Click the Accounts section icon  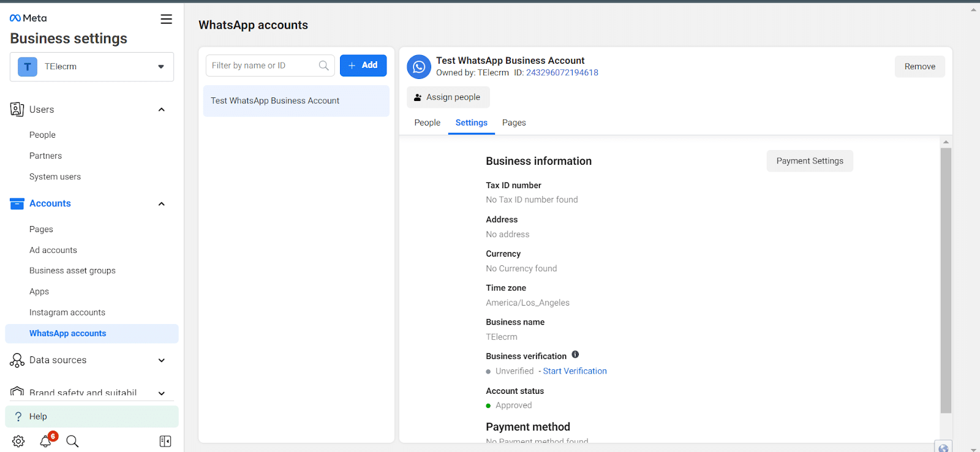point(17,204)
